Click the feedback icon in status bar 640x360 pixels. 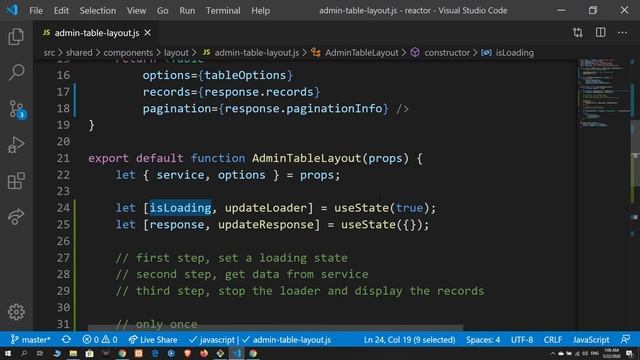[x=625, y=340]
